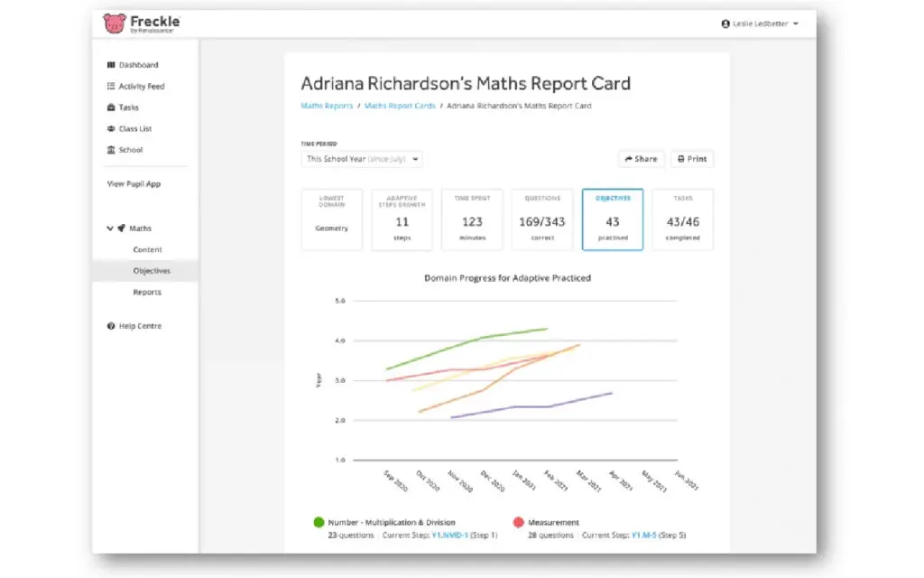Click the Freckle pig logo
Viewport: 924px width, 578px height.
[x=115, y=23]
